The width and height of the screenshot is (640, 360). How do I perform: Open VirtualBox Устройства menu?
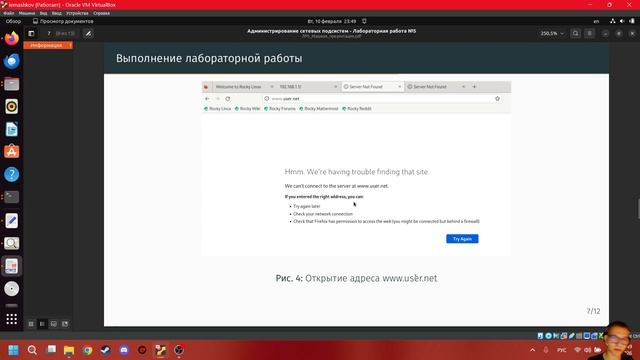(77, 13)
